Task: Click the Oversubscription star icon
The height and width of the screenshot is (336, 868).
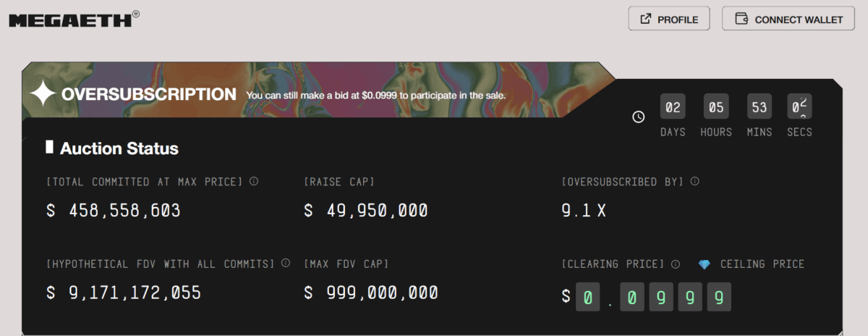Action: [42, 94]
